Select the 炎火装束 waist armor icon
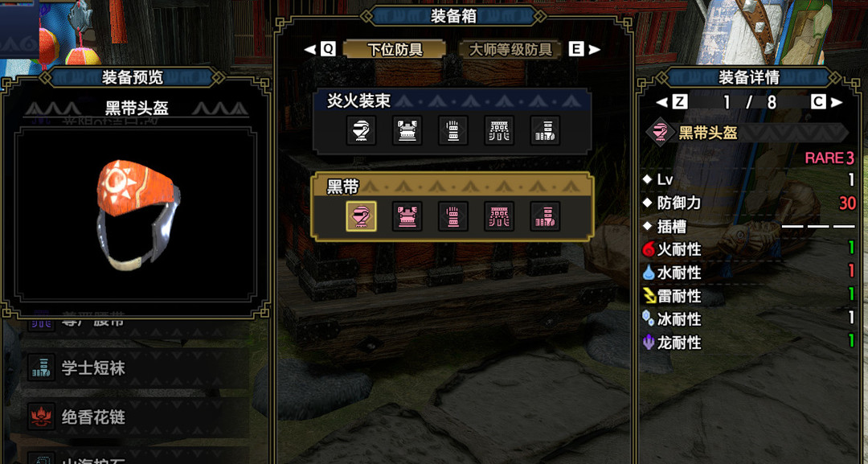 [x=499, y=130]
